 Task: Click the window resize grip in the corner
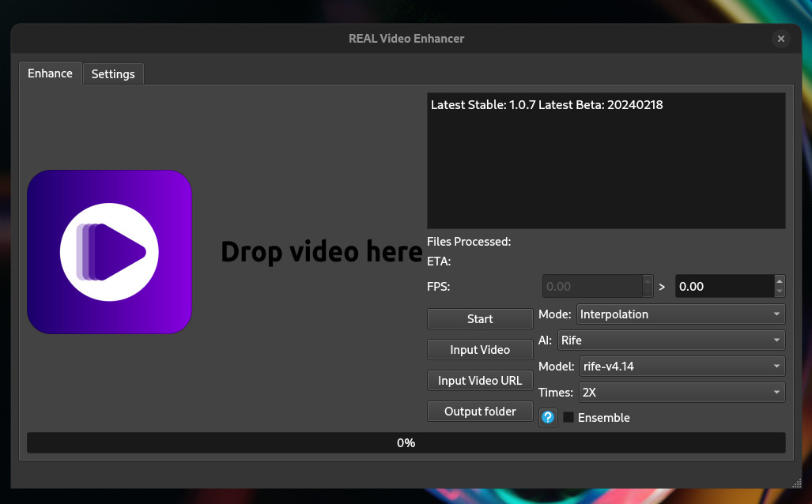pyautogui.click(x=796, y=483)
